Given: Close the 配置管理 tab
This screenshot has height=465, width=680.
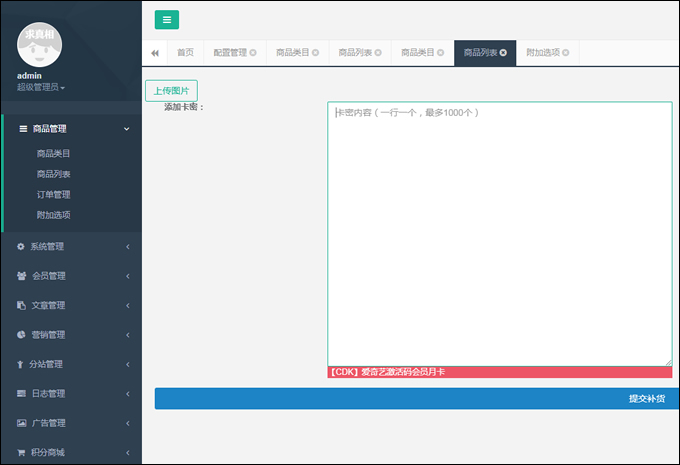Looking at the screenshot, I should pos(253,52).
